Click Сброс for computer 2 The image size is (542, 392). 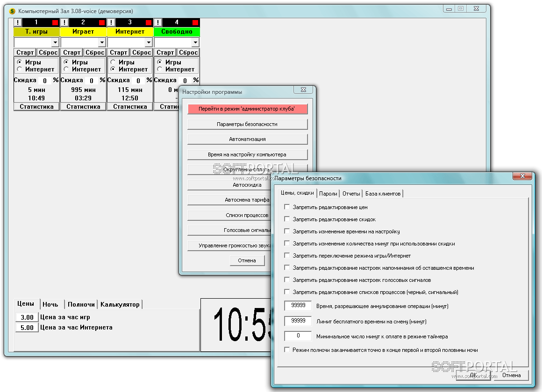pos(95,52)
